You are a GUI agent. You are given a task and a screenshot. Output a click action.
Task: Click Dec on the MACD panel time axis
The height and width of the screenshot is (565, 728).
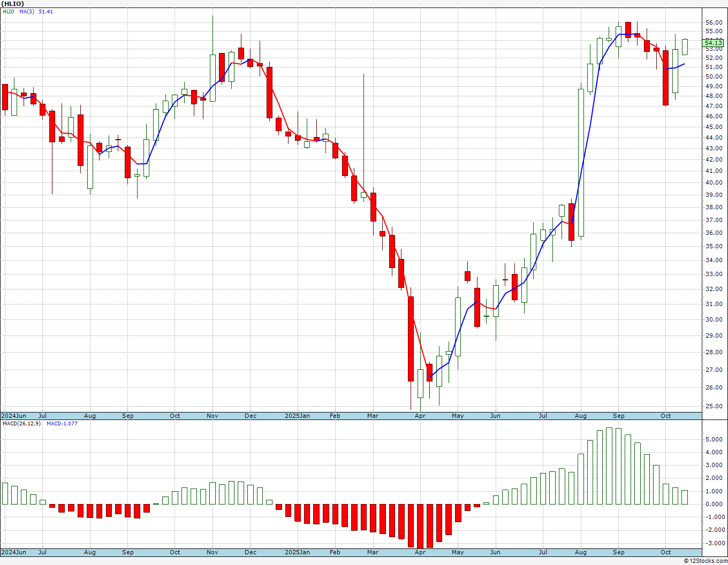pos(251,552)
